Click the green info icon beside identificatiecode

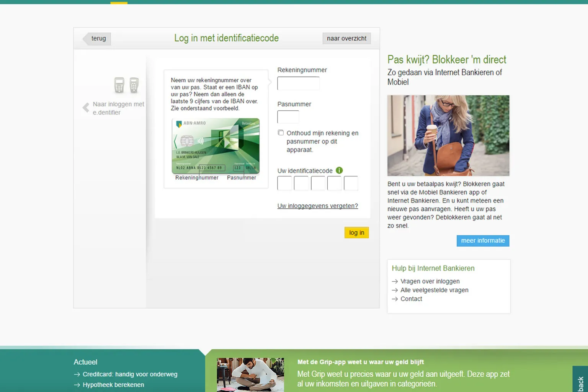(339, 170)
